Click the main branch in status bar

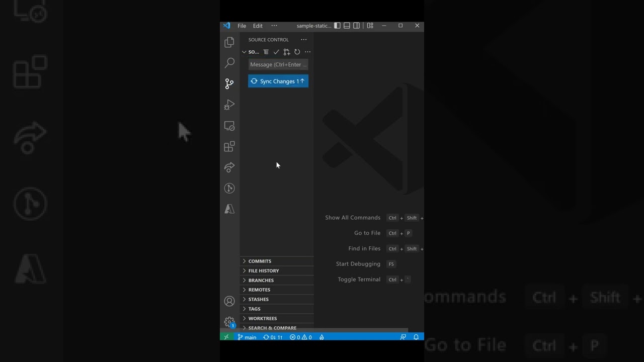[247, 337]
